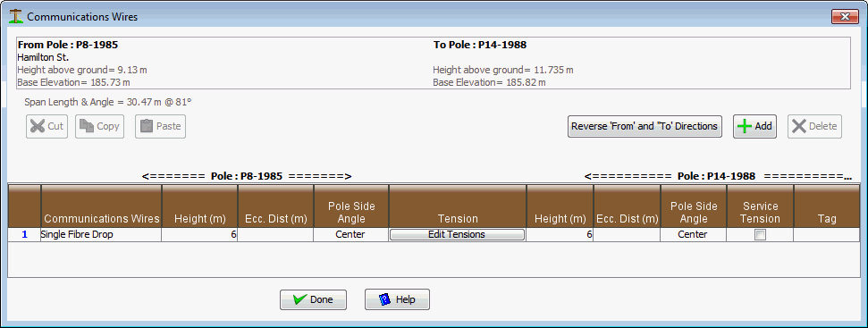The width and height of the screenshot is (868, 328).
Task: Click the Tag column header
Action: tap(827, 206)
